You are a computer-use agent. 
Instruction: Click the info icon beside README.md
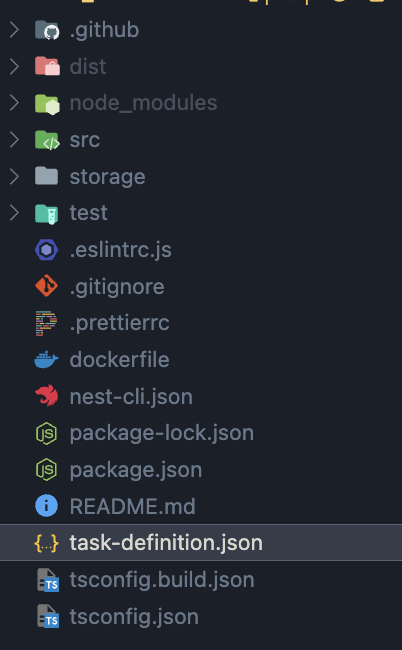coord(46,506)
